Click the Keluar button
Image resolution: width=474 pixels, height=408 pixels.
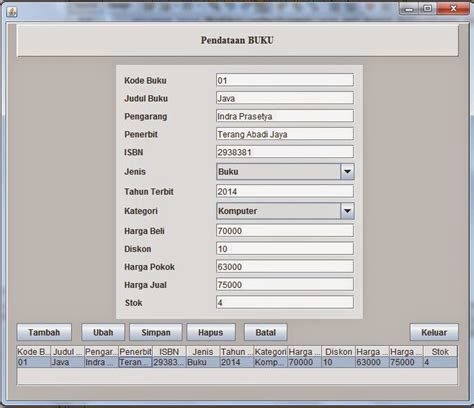pos(434,332)
